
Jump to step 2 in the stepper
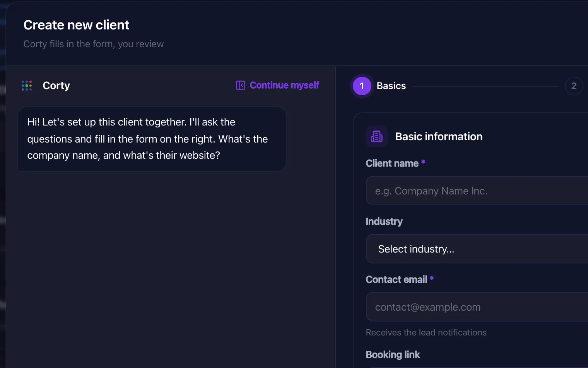[x=574, y=86]
